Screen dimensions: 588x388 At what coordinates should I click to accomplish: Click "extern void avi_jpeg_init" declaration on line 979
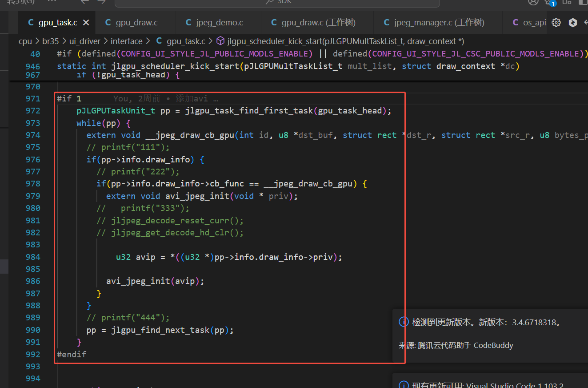(202, 196)
